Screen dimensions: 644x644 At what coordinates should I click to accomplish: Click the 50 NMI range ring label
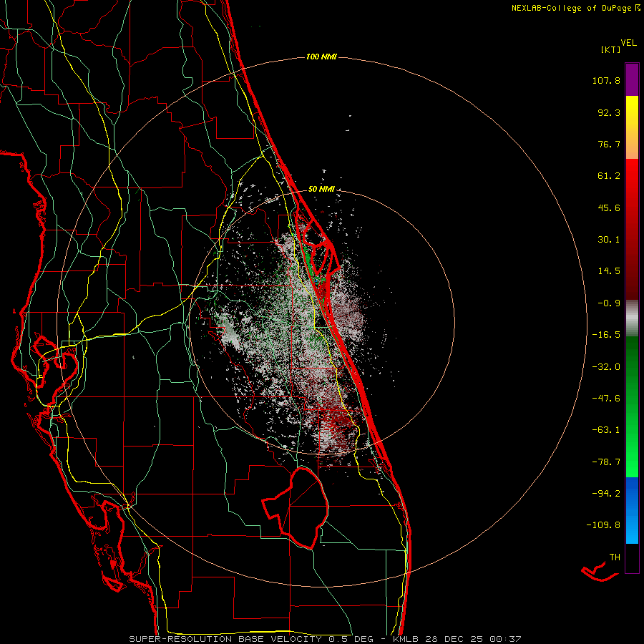321,189
